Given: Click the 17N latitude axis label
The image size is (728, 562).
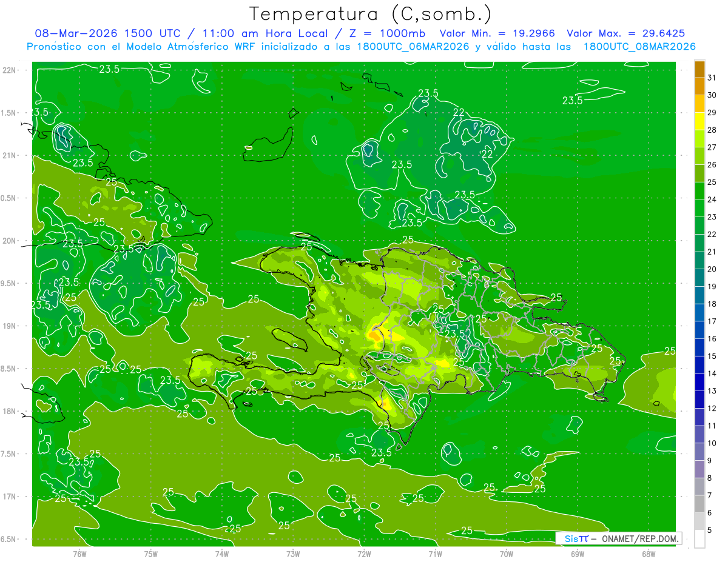Looking at the screenshot, I should [9, 497].
